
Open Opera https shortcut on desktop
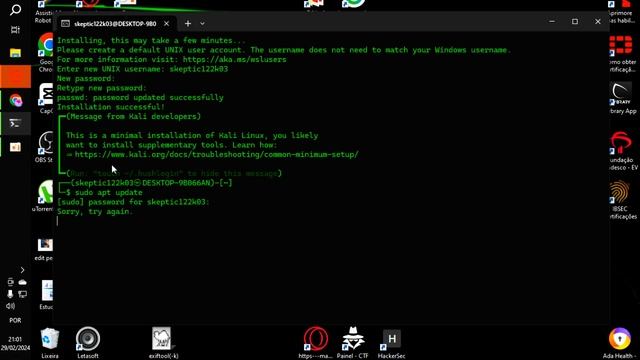[315, 343]
